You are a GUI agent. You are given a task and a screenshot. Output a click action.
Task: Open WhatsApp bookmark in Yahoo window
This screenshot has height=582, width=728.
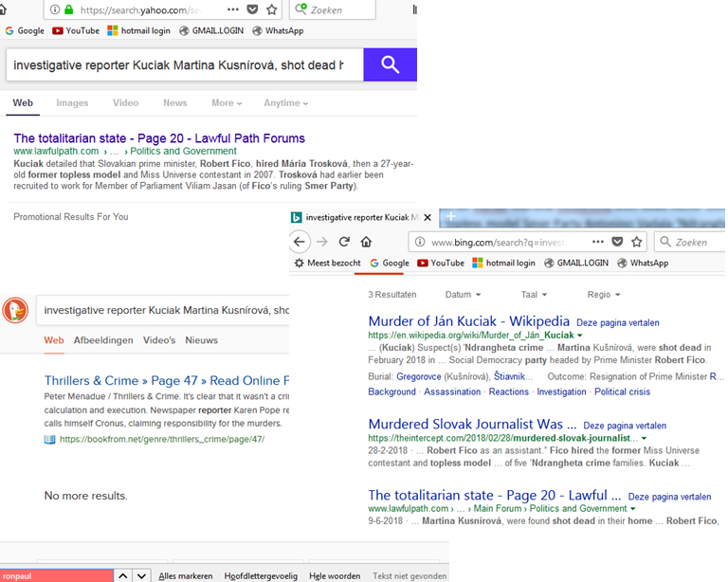(x=278, y=30)
